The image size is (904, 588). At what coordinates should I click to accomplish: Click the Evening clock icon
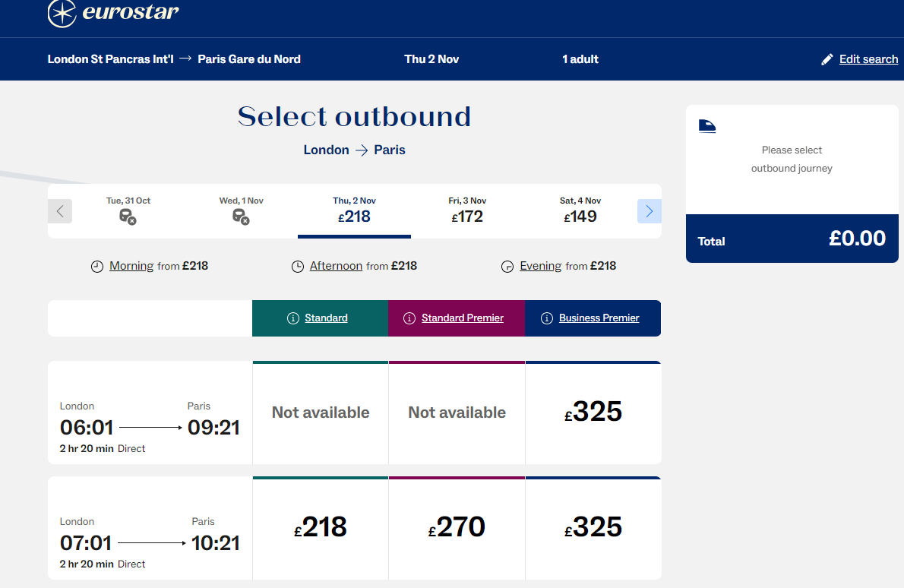[x=507, y=267]
